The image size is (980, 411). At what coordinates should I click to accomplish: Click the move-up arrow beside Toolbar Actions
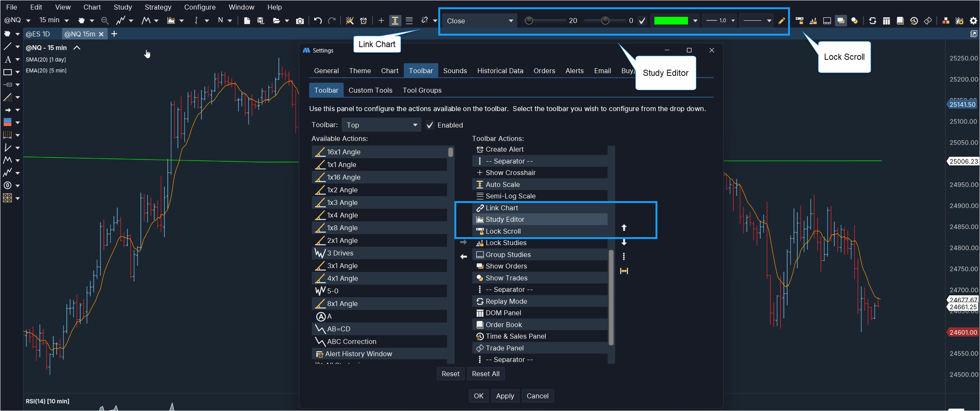pyautogui.click(x=624, y=228)
